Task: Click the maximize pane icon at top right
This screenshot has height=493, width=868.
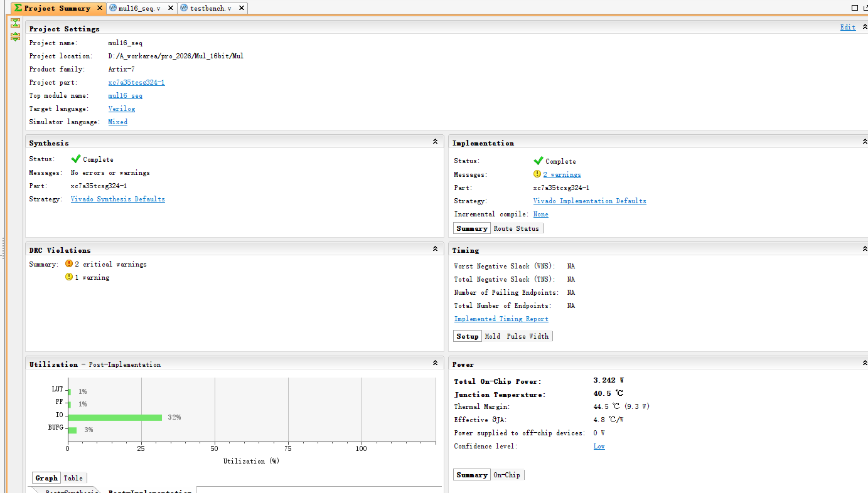Action: [x=855, y=8]
